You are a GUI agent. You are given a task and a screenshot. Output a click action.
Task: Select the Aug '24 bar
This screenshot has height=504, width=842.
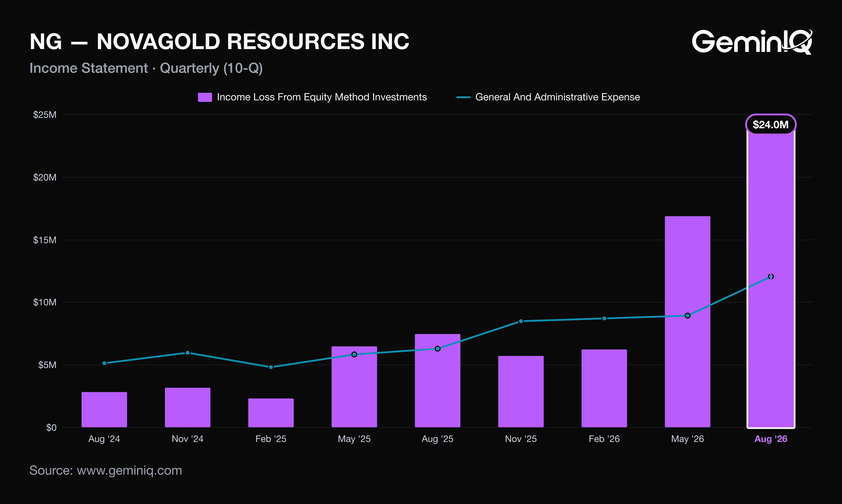pyautogui.click(x=104, y=410)
